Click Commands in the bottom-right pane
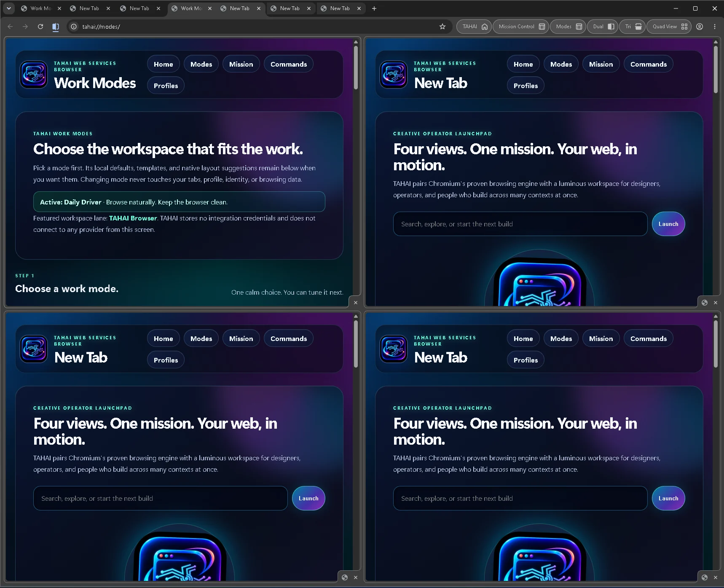This screenshot has height=588, width=724. click(x=649, y=338)
